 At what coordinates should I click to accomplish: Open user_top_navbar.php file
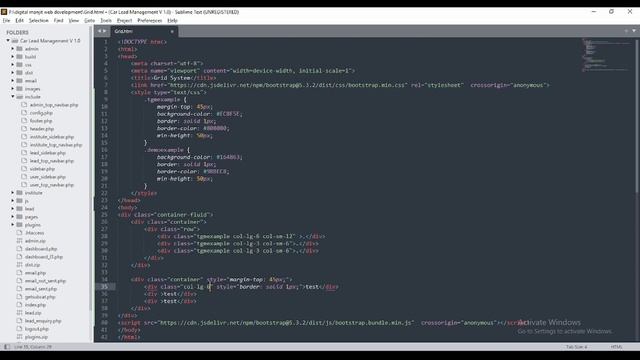[51, 185]
